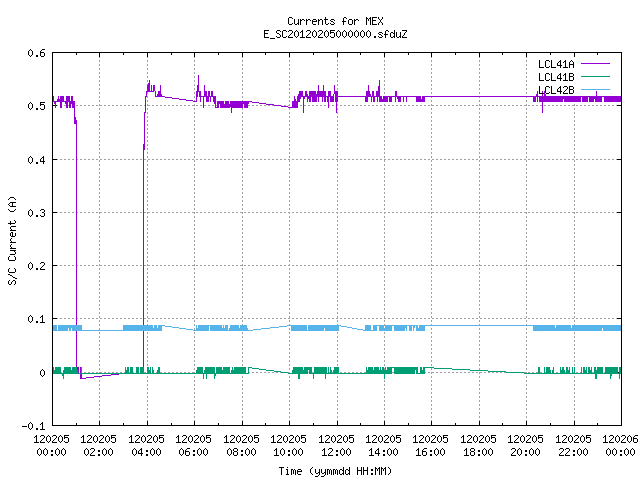This screenshot has height=480, width=640.
Task: Click the -0.1 y-axis tick label
Action: (33, 426)
